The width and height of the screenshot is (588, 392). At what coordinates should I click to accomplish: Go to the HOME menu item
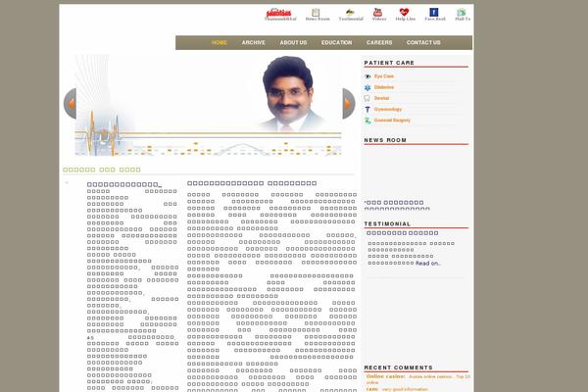(x=219, y=43)
